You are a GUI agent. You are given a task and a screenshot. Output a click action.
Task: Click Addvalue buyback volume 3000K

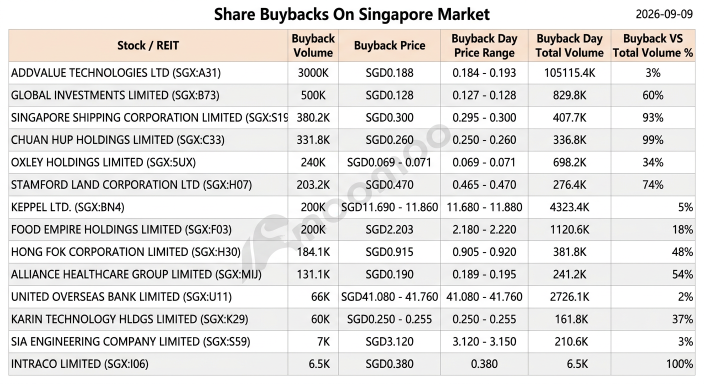click(x=313, y=73)
